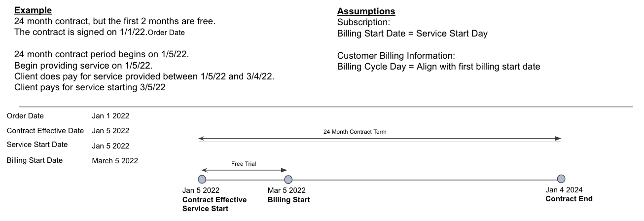Click the Contract End timeline circle marker

pos(561,179)
